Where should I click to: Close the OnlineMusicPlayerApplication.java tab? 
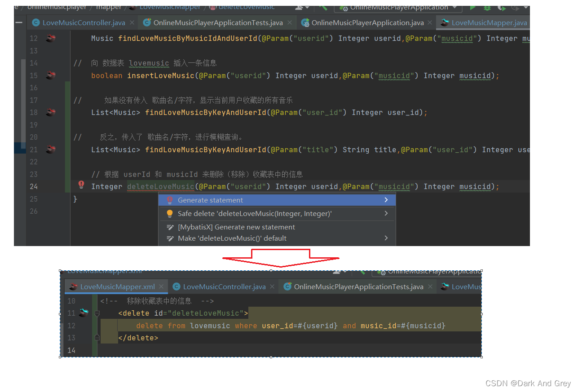(430, 22)
